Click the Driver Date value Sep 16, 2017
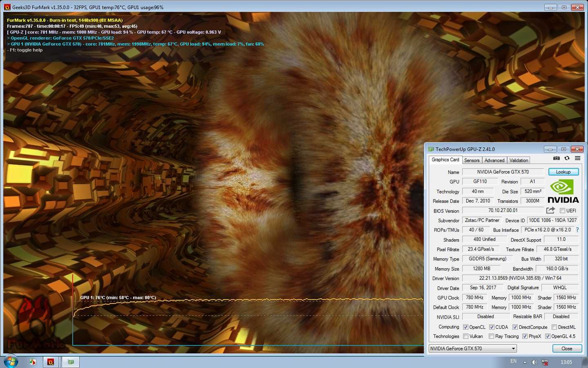This screenshot has width=588, height=368. click(483, 288)
